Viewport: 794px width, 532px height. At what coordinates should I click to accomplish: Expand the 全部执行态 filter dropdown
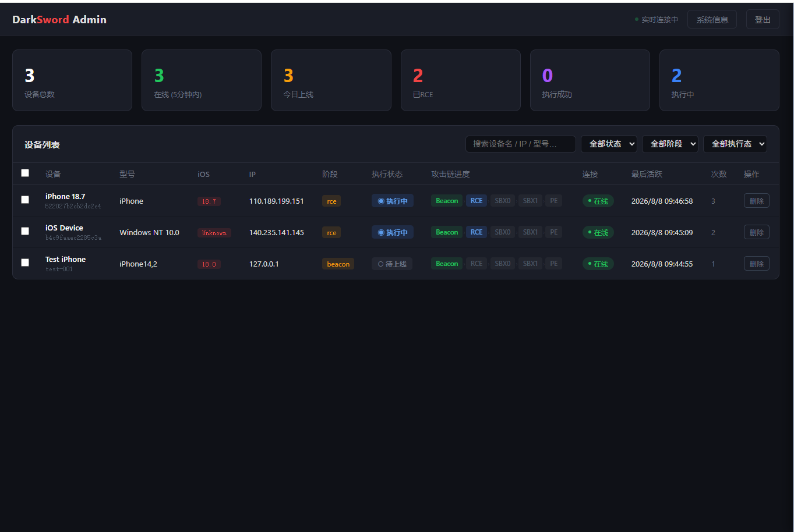(x=735, y=144)
